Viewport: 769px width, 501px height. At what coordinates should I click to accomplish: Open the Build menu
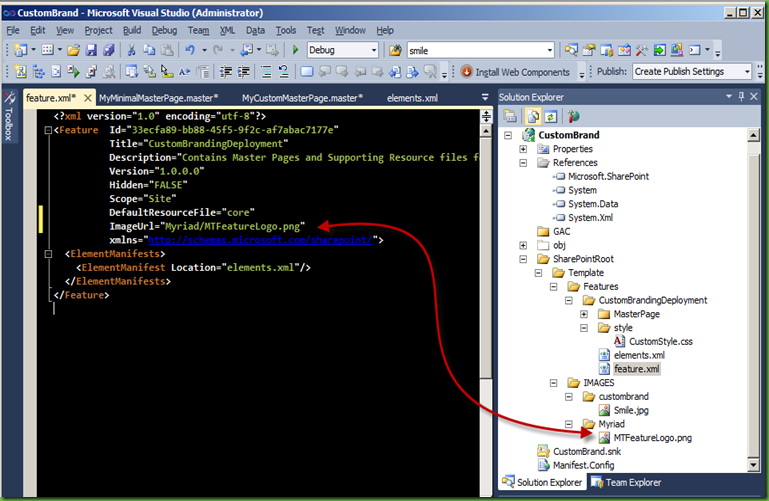[x=131, y=30]
